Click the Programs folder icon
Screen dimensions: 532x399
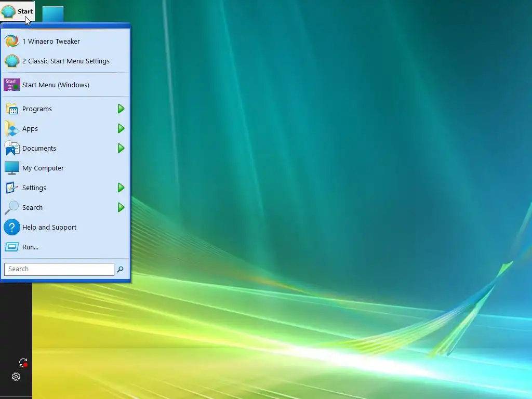point(12,109)
